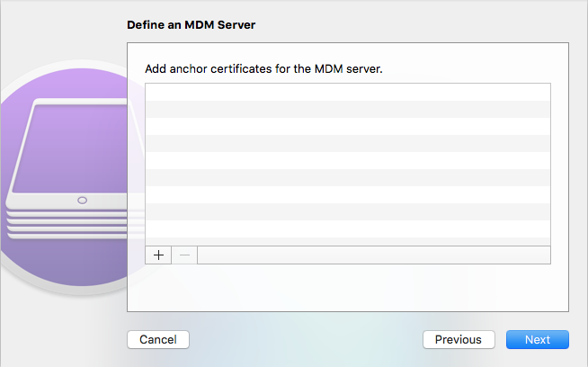This screenshot has height=367, width=588.
Task: Continue with the blue Next button
Action: click(x=538, y=340)
